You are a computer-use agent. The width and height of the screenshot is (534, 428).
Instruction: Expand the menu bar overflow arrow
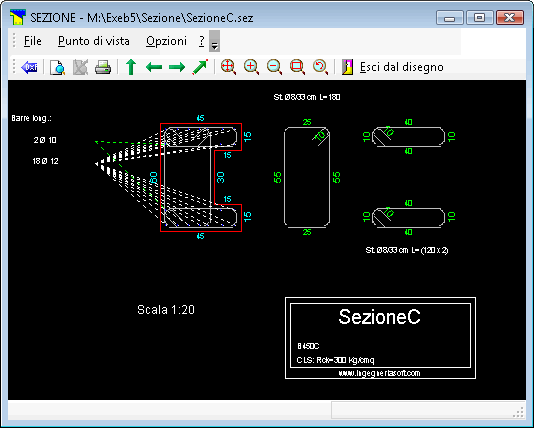coord(214,41)
